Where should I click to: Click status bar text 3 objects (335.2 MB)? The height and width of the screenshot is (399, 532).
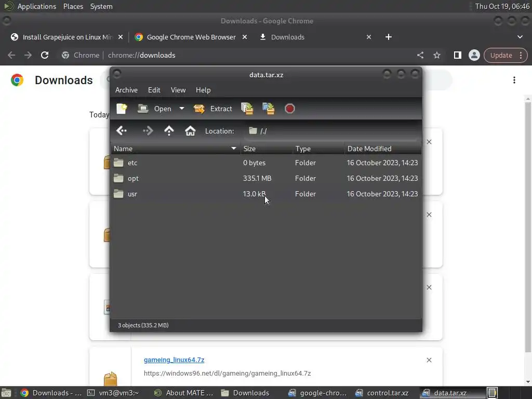(x=143, y=325)
